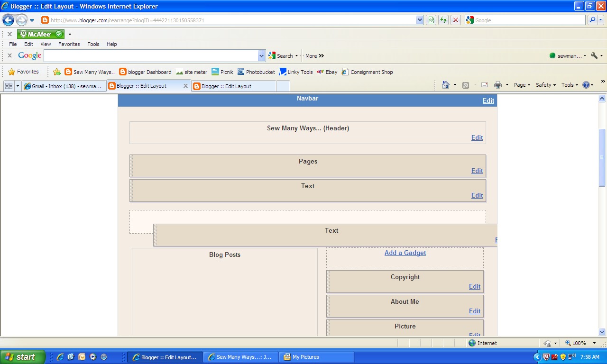Stop page loading with the red X icon
607x364 pixels.
455,20
